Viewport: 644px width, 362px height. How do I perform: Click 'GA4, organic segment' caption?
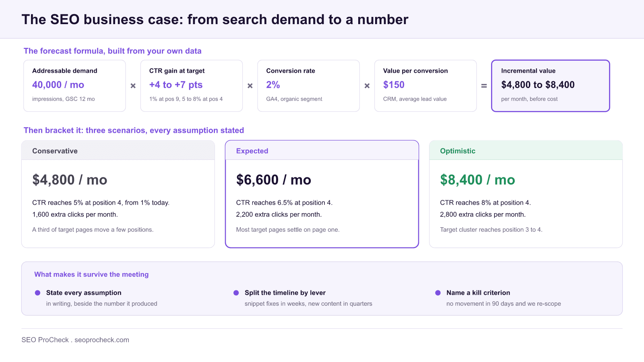pos(294,99)
